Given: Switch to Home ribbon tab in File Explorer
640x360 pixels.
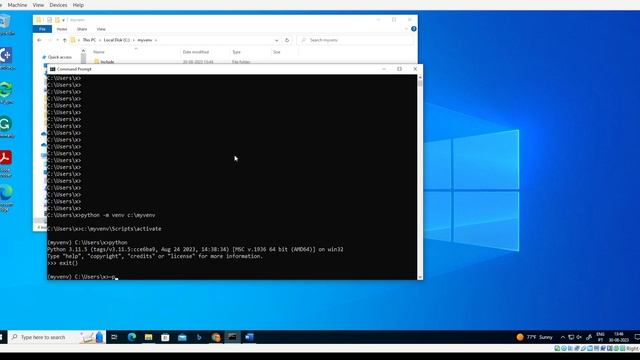Looking at the screenshot, I should 62,29.
